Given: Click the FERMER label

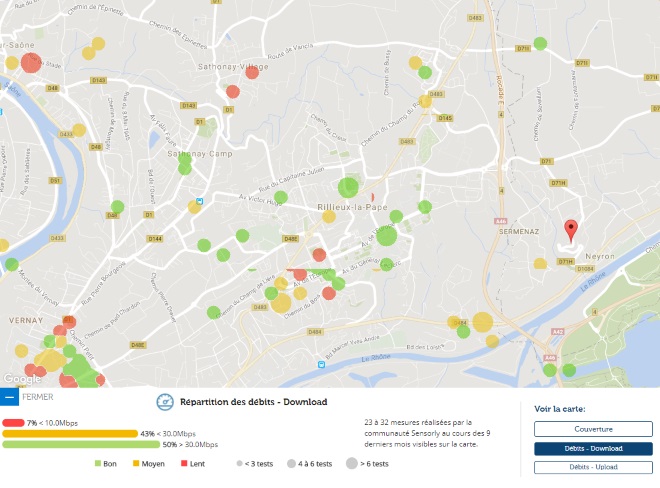Looking at the screenshot, I should coord(37,397).
